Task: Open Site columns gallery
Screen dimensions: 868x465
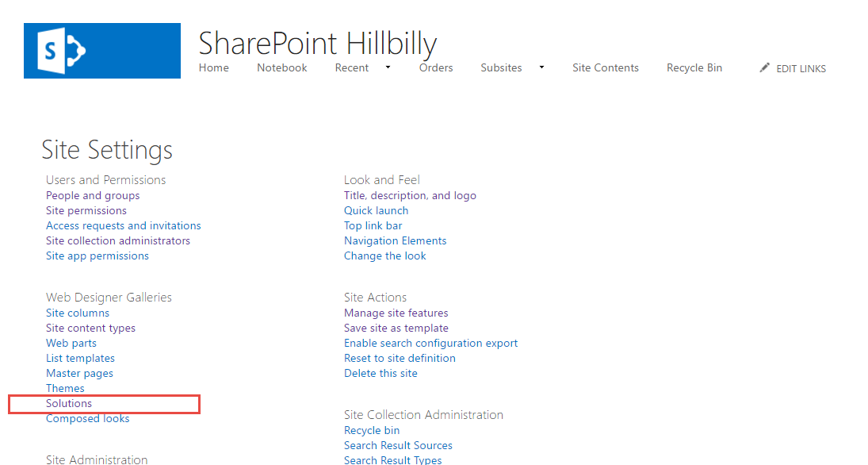Action: (78, 313)
